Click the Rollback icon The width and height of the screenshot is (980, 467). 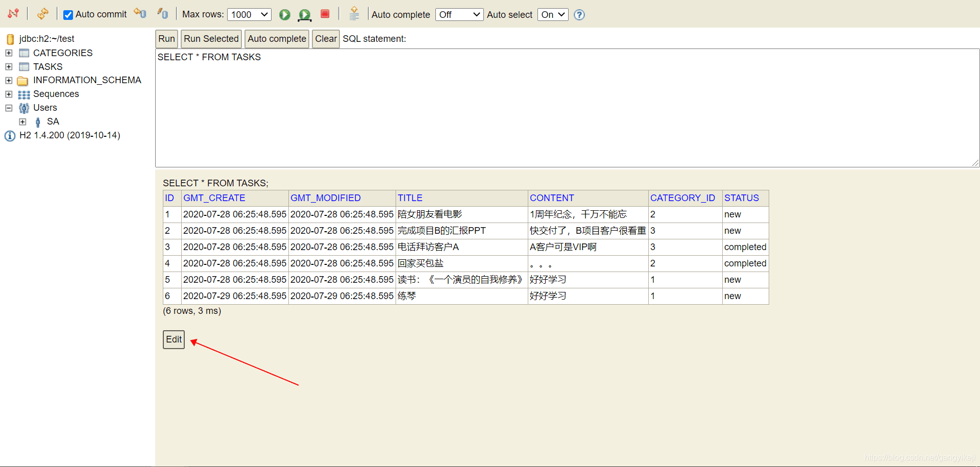140,13
